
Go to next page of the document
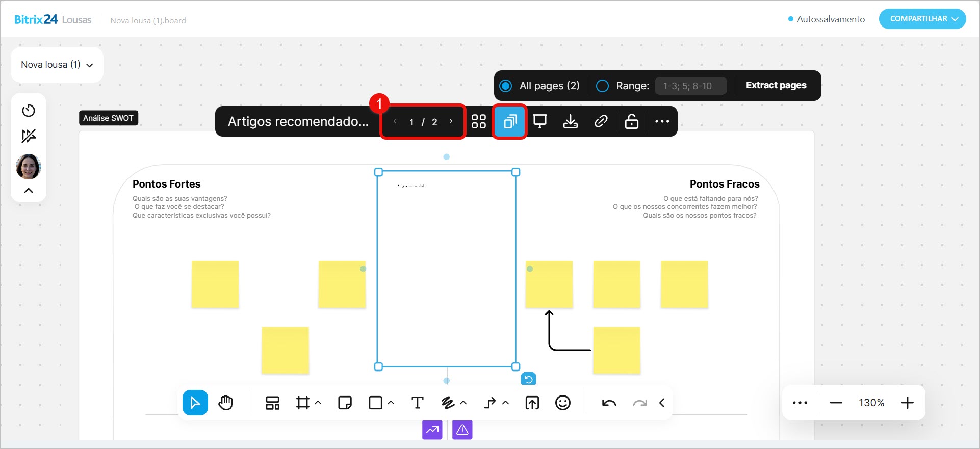click(451, 121)
